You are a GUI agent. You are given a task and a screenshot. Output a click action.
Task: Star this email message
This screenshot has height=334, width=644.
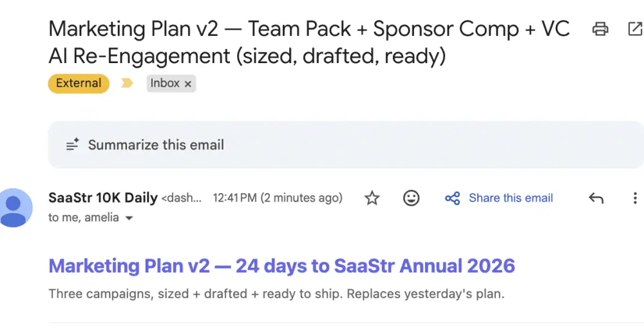tap(372, 198)
